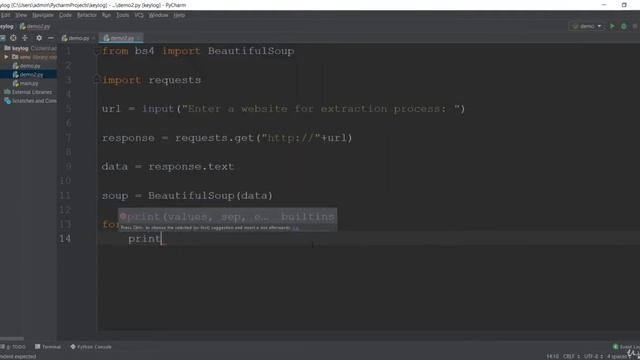Screen dimensions: 640x360
Task: Select demo.py in the project tree
Action: (x=29, y=66)
